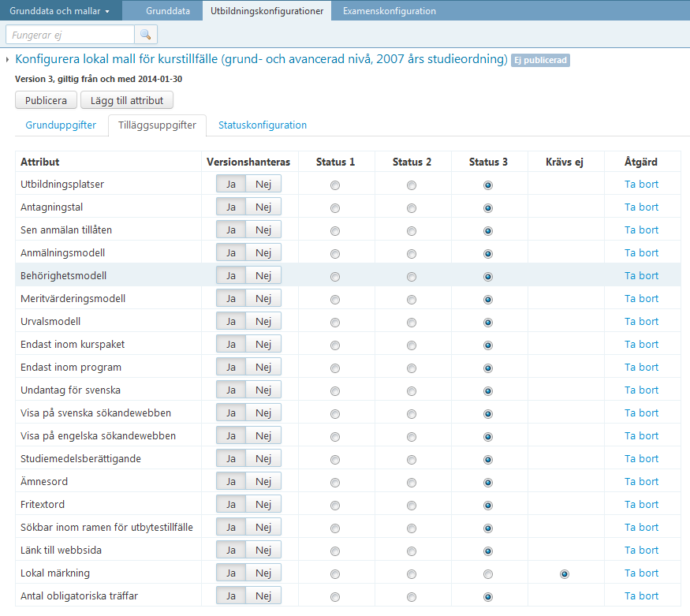
Task: Select Status 1 for Utbildningsplatser
Action: click(335, 185)
